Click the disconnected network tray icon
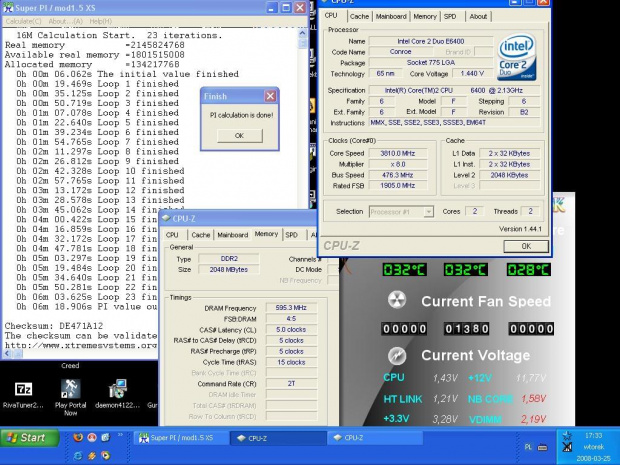620x465 pixels. [x=567, y=447]
